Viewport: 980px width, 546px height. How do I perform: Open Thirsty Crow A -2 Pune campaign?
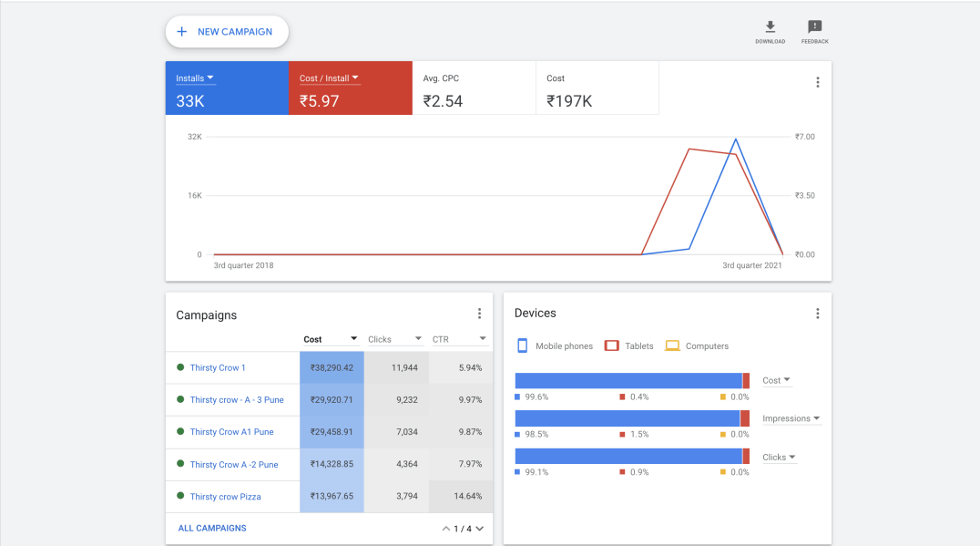tap(234, 465)
